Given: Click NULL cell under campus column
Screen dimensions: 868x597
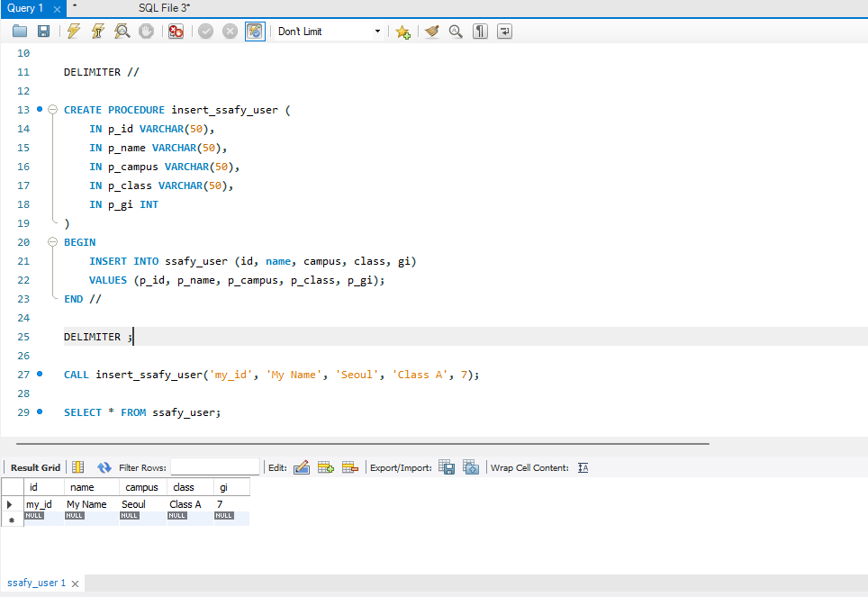Looking at the screenshot, I should click(x=143, y=518).
